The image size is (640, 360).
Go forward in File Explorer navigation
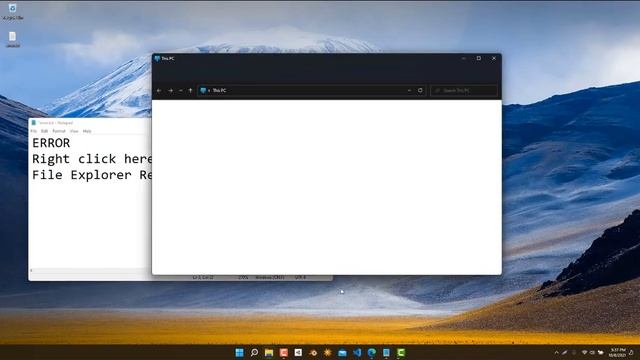pos(171,90)
